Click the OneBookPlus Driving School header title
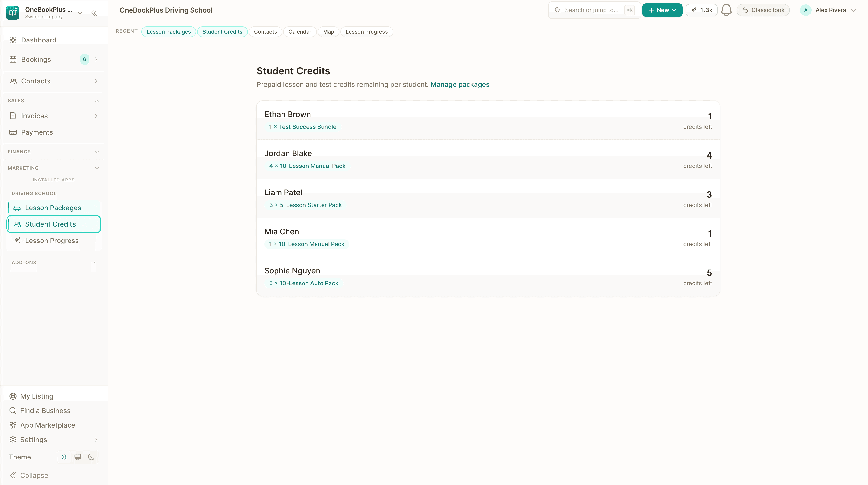 pyautogui.click(x=166, y=10)
